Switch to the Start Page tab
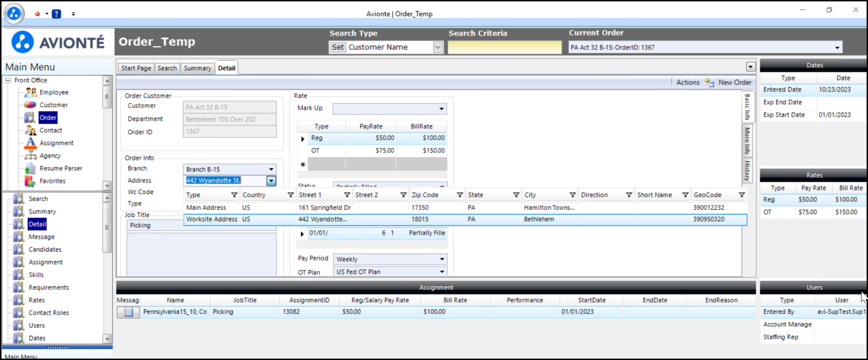 coord(136,68)
